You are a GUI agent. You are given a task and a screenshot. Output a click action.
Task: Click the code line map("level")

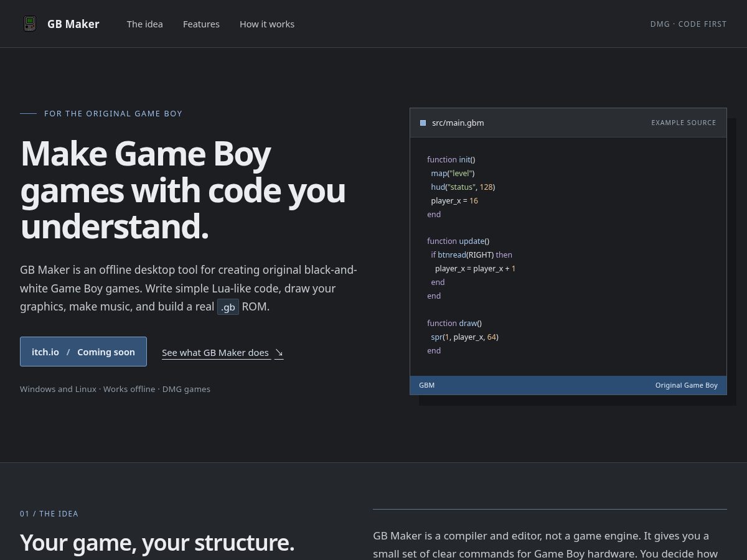(453, 173)
